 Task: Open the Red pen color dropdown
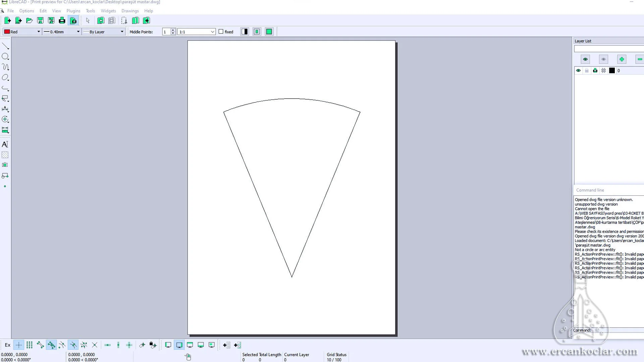[x=22, y=32]
